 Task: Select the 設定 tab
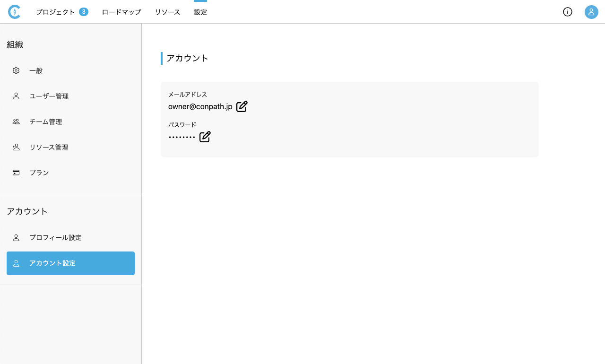click(x=200, y=12)
